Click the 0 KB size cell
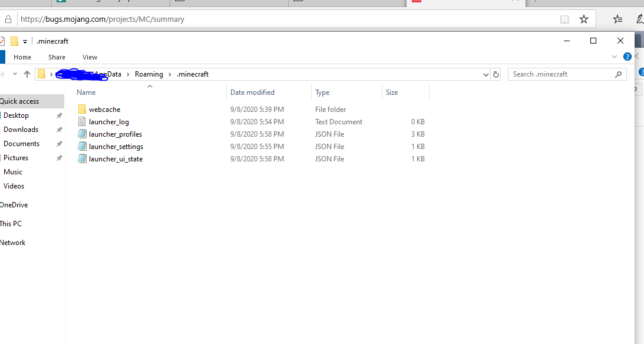644x344 pixels. [x=418, y=122]
